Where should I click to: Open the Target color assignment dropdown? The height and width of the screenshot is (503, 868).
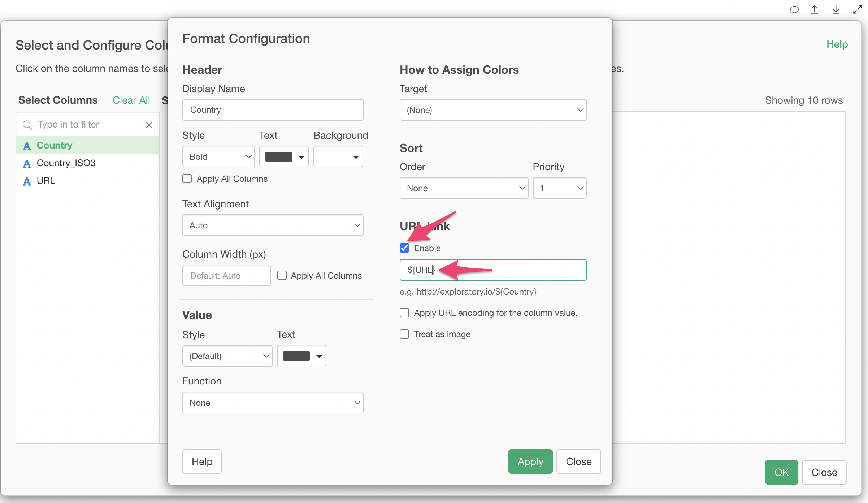(492, 110)
